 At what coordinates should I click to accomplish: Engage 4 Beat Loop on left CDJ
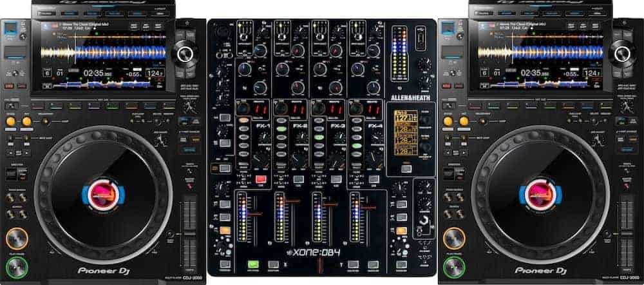tap(11, 138)
